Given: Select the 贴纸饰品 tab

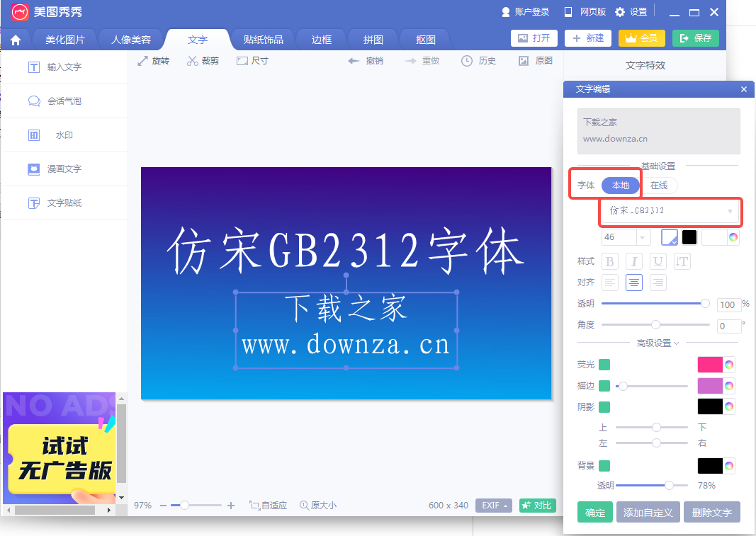Looking at the screenshot, I should pos(264,40).
